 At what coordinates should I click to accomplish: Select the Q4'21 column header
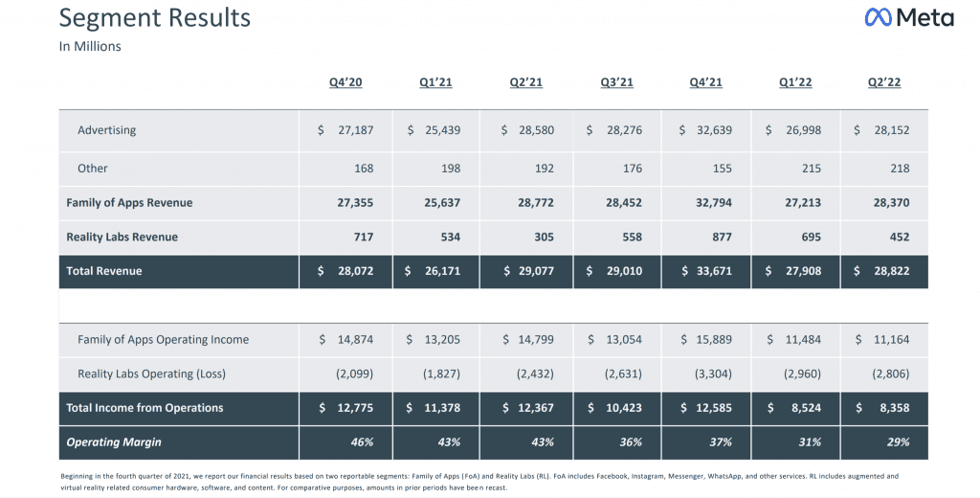705,82
